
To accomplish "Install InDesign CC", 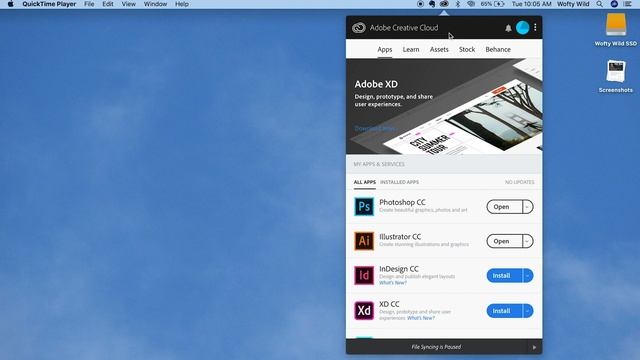I will [504, 276].
